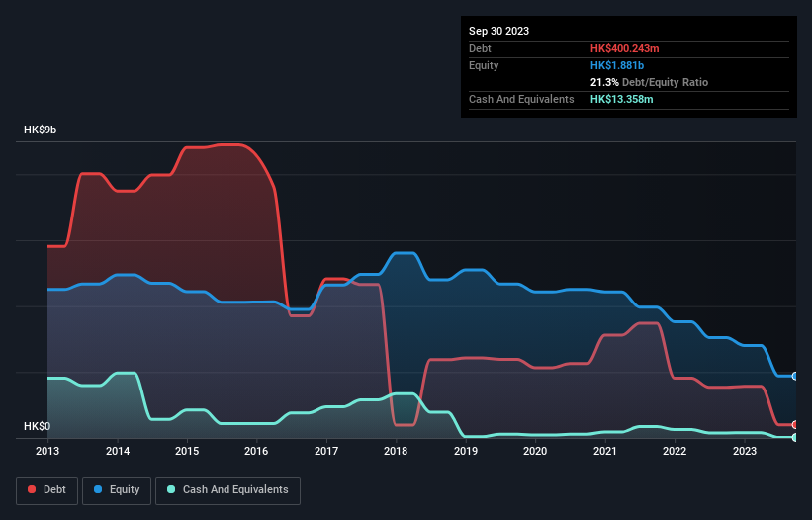812x520 pixels.
Task: Click the 2015 x-axis label
Action: 187,451
